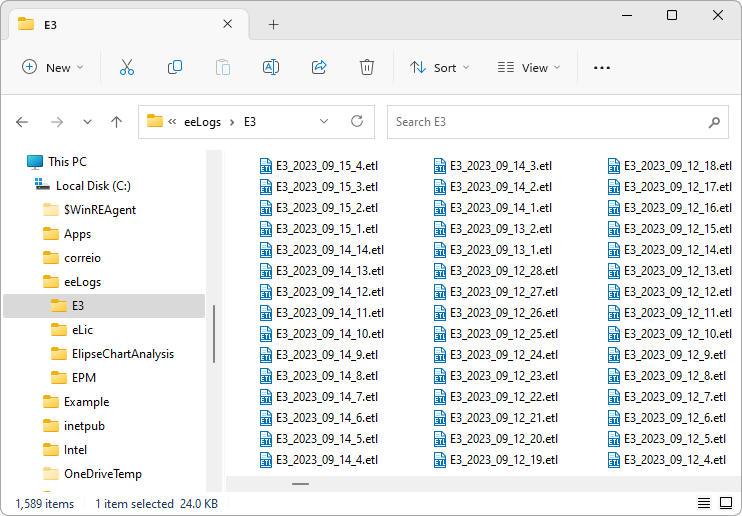
Task: Navigate back with the back arrow
Action: [x=22, y=122]
